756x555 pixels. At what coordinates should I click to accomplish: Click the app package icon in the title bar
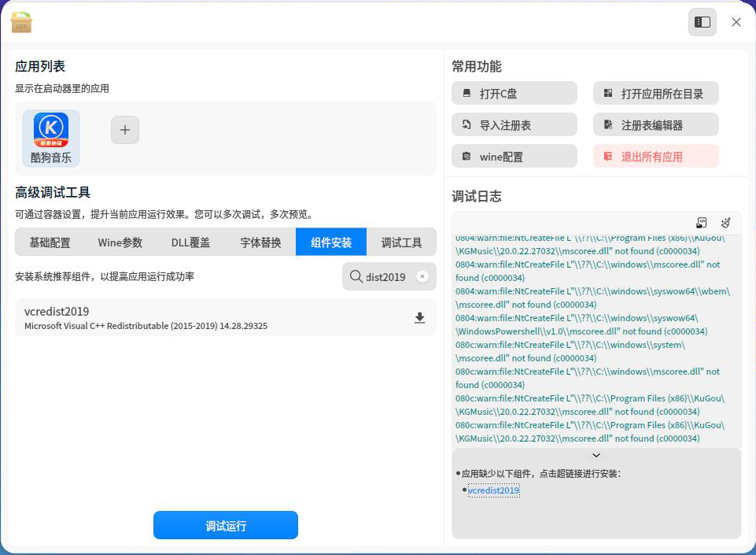pyautogui.click(x=20, y=22)
